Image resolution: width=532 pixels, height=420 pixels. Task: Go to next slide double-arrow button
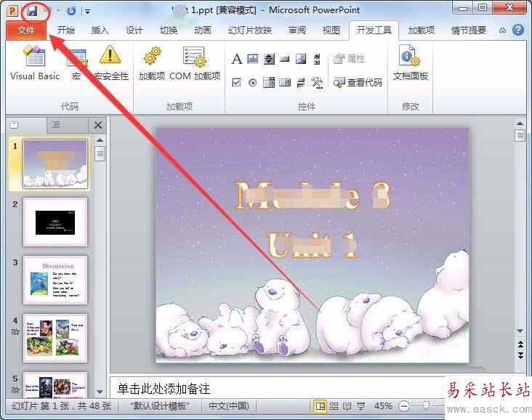click(520, 355)
